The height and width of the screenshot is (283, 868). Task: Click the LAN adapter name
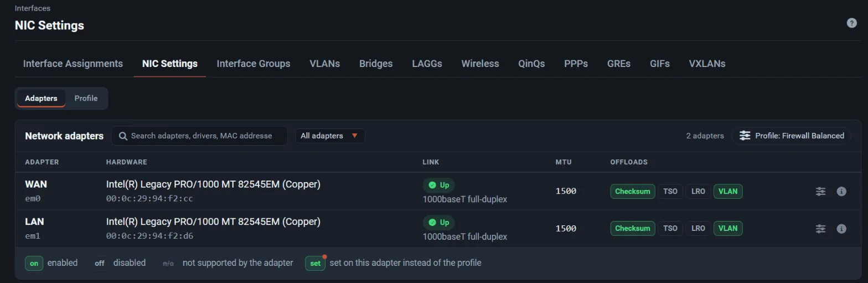tap(34, 222)
